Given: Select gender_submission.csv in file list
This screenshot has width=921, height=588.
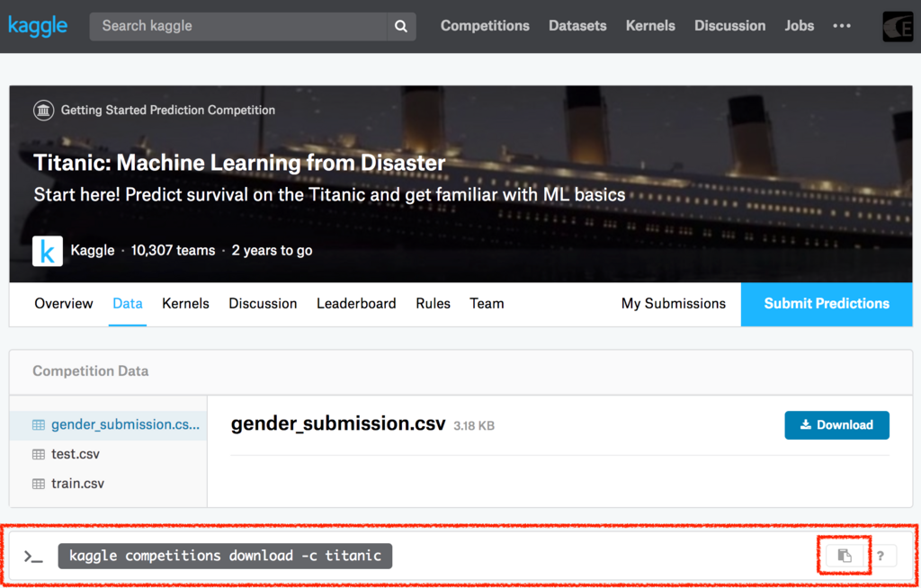Looking at the screenshot, I should pyautogui.click(x=108, y=424).
